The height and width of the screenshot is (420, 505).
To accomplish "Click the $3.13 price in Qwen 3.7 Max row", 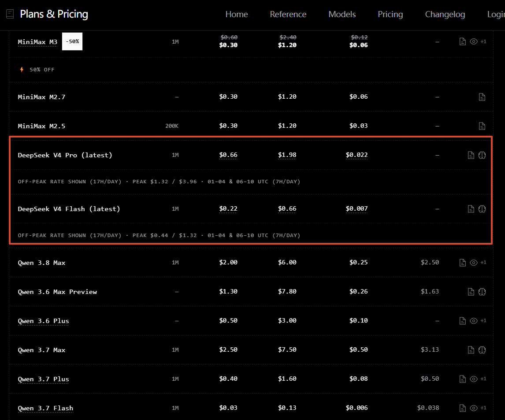I will pos(430,350).
